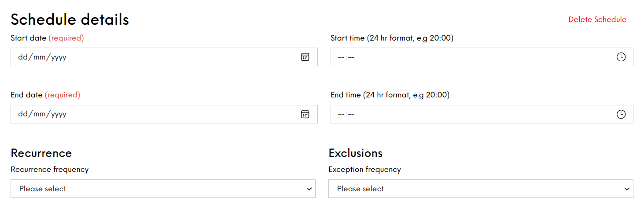Open the End date calendar picker icon

[305, 114]
